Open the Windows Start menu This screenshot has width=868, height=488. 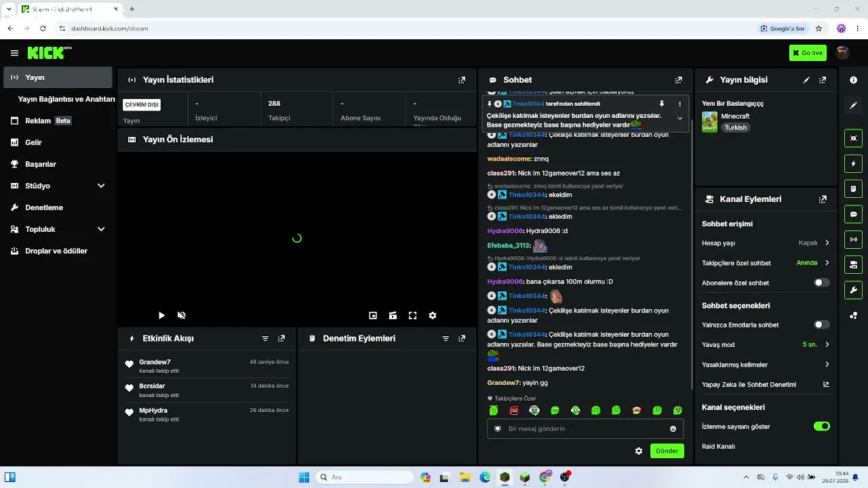303,477
